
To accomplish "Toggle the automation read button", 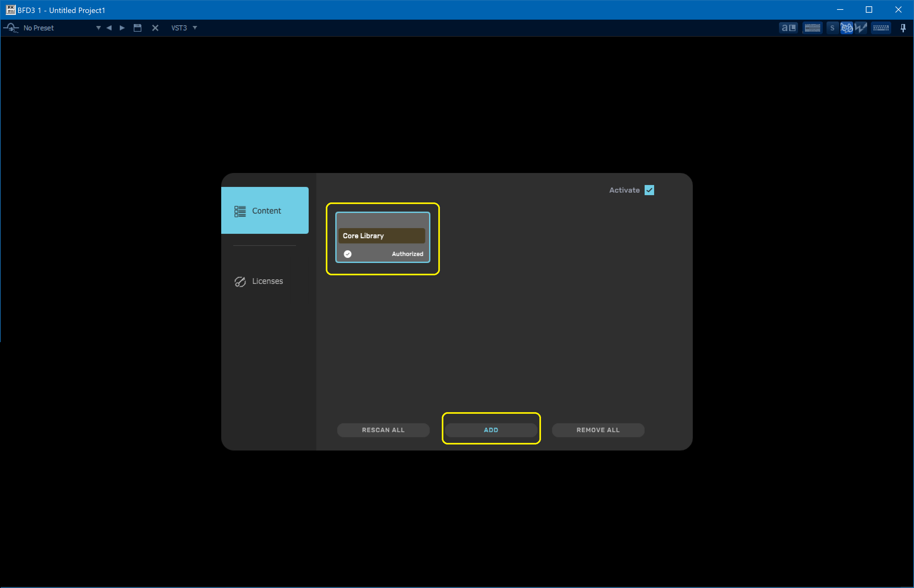I will click(x=846, y=28).
